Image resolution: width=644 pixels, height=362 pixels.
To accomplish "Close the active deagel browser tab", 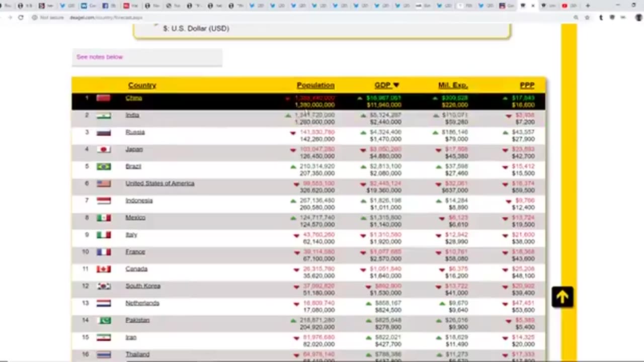I will tap(533, 6).
